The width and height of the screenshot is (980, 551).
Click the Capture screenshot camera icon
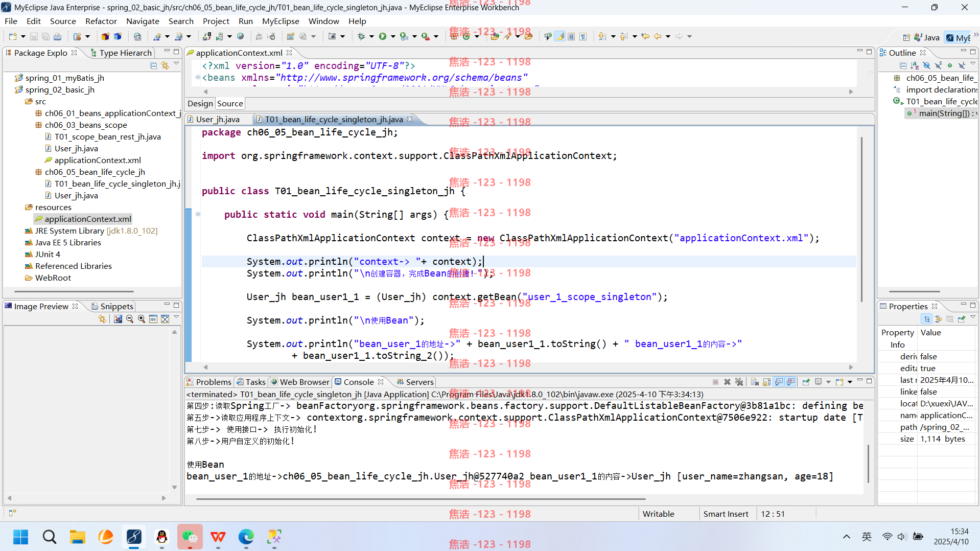pos(332,36)
